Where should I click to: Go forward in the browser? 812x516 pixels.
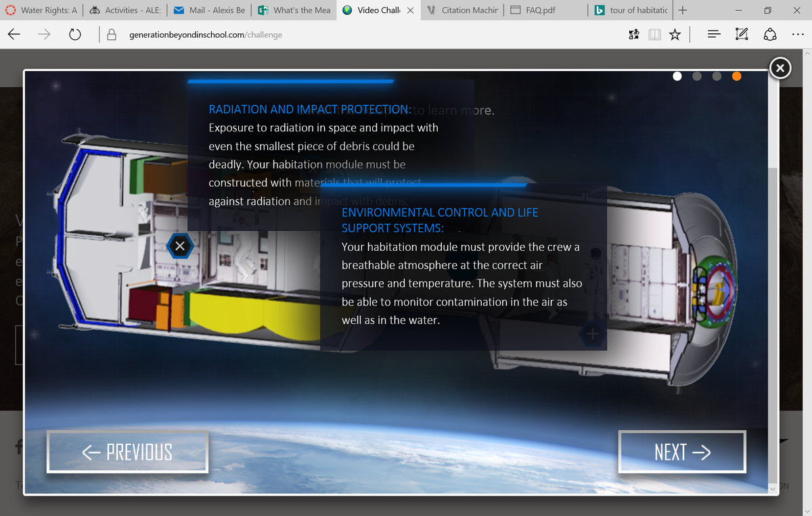coord(44,34)
